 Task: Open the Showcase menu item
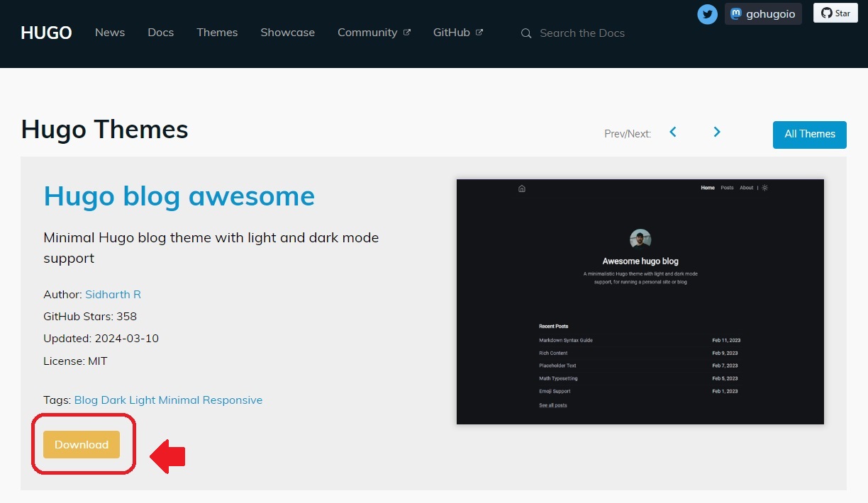point(287,33)
